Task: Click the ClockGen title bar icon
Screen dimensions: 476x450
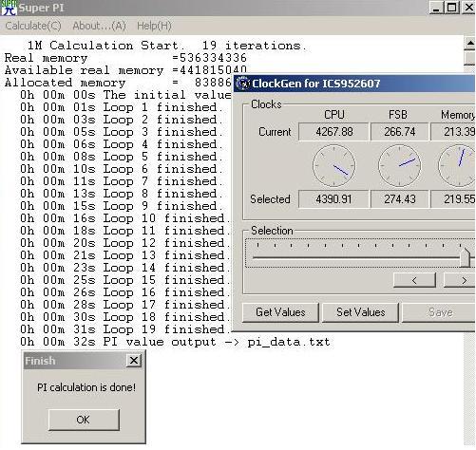Action: click(243, 84)
